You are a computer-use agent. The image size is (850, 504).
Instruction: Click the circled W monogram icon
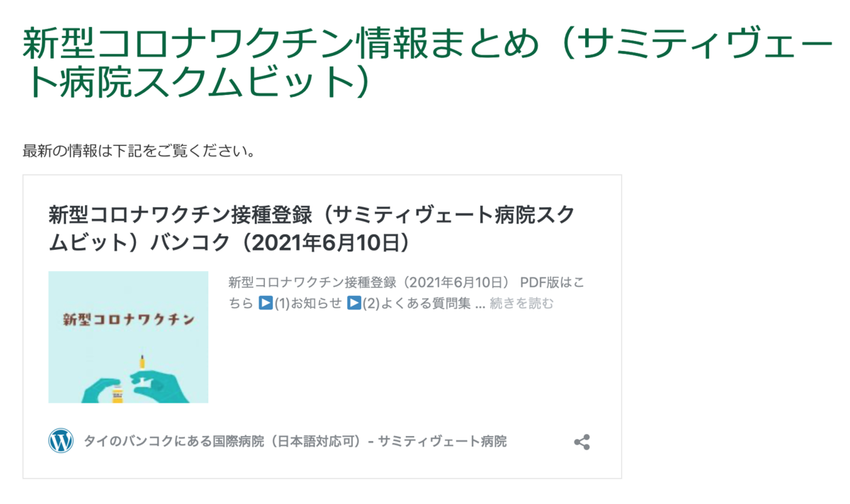pyautogui.click(x=59, y=442)
